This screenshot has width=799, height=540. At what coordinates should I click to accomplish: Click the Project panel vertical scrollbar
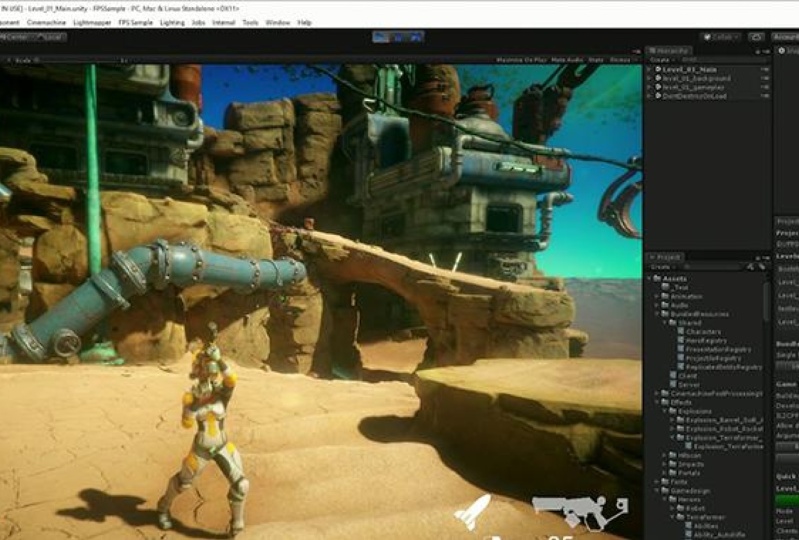click(x=767, y=301)
